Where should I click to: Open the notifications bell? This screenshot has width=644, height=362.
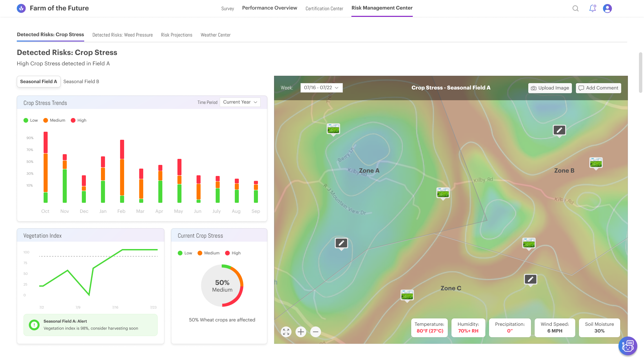point(593,9)
